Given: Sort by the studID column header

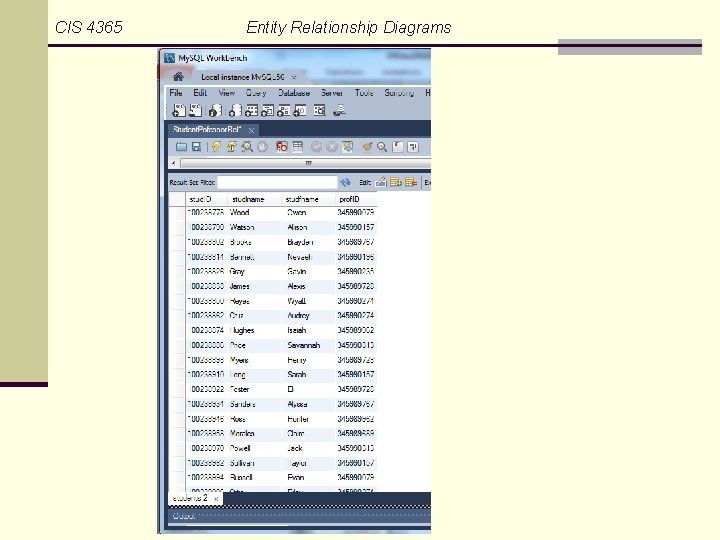Looking at the screenshot, I should (x=207, y=199).
